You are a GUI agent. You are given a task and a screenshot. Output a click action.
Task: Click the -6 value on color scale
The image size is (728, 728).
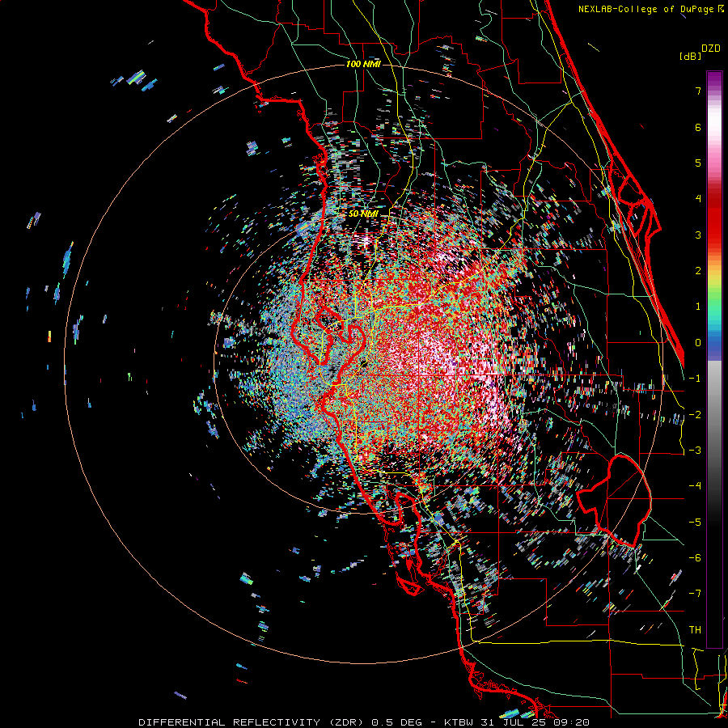coord(695,558)
